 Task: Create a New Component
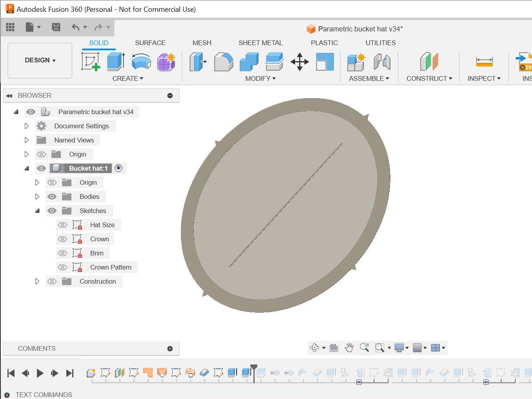coord(357,62)
